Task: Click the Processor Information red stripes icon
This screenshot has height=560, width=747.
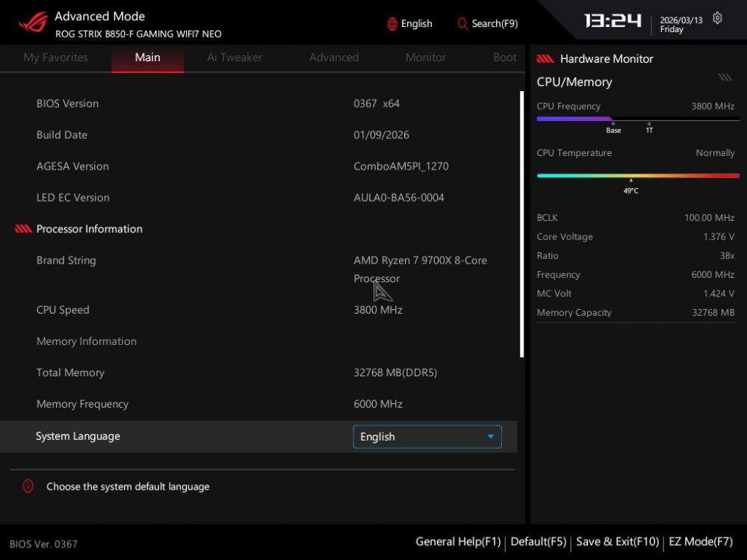Action: pos(23,229)
